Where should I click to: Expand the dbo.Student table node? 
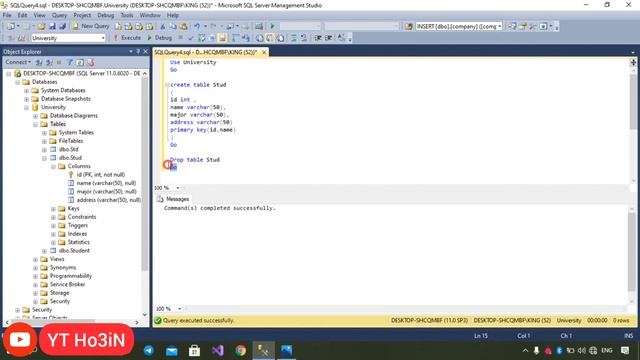[44, 251]
